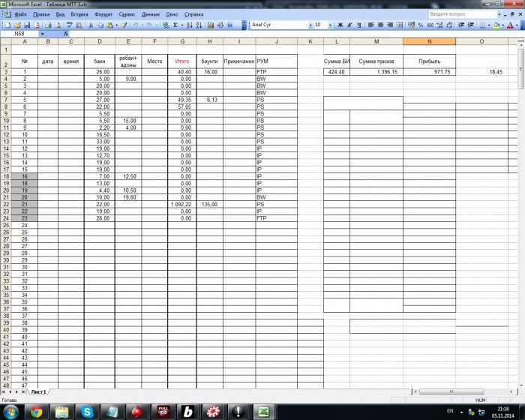Image resolution: width=525 pixels, height=420 pixels.
Task: Select the Лист1 sheet tab
Action: click(x=38, y=391)
